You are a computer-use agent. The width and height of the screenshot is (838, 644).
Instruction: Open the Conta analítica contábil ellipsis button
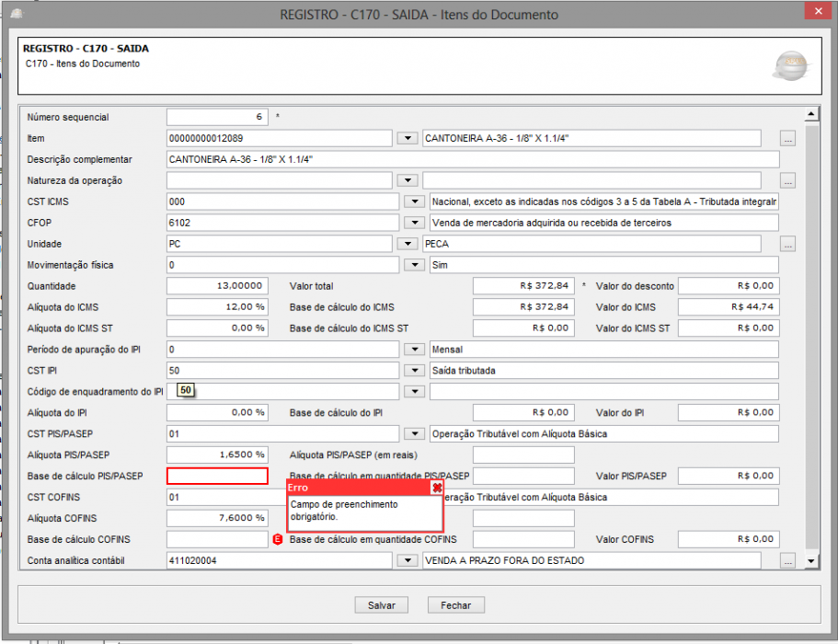click(787, 560)
